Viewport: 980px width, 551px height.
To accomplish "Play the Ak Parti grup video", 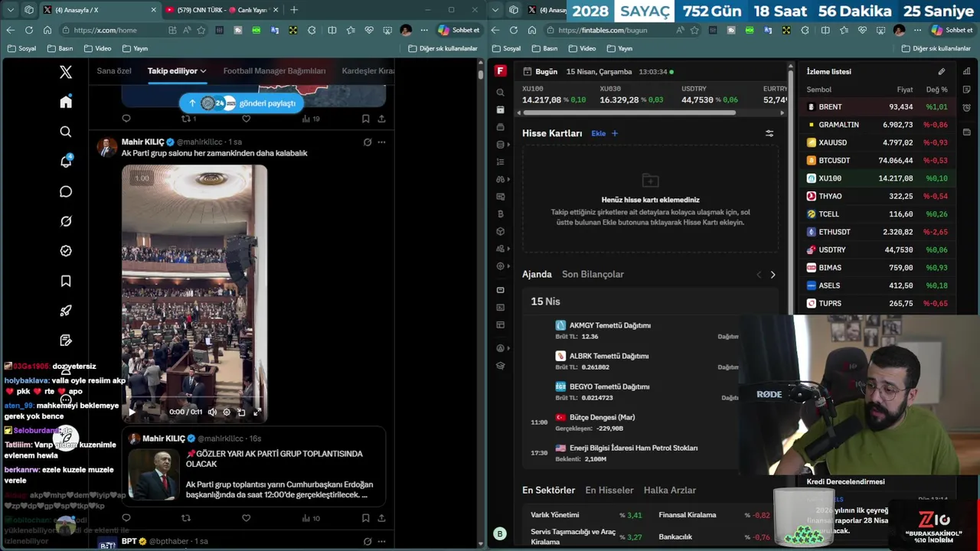I will pyautogui.click(x=132, y=412).
